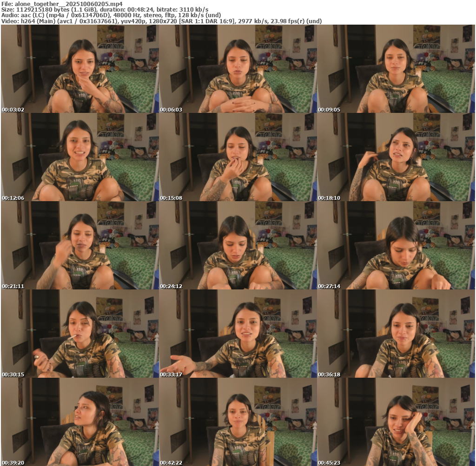Open the frame stamped 00:27:14
This screenshot has height=466, width=476.
click(396, 245)
